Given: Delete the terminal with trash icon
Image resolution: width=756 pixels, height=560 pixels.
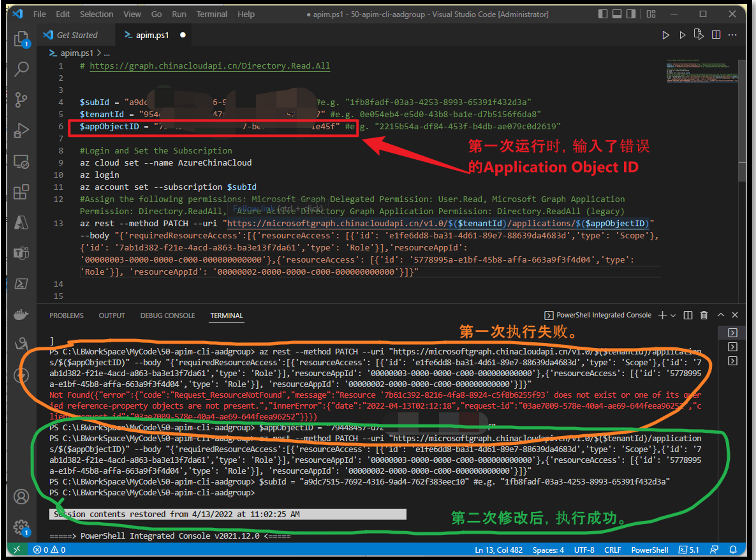Looking at the screenshot, I should [x=704, y=315].
